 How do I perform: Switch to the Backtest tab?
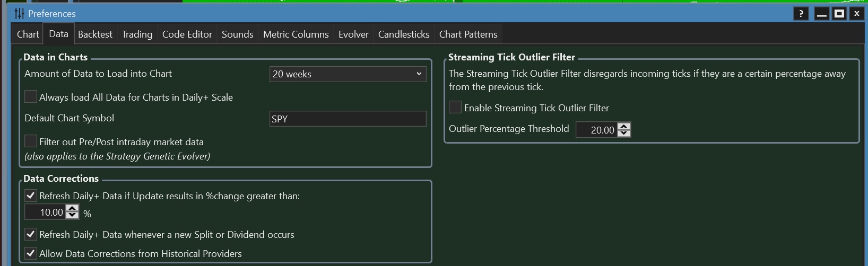pyautogui.click(x=95, y=34)
